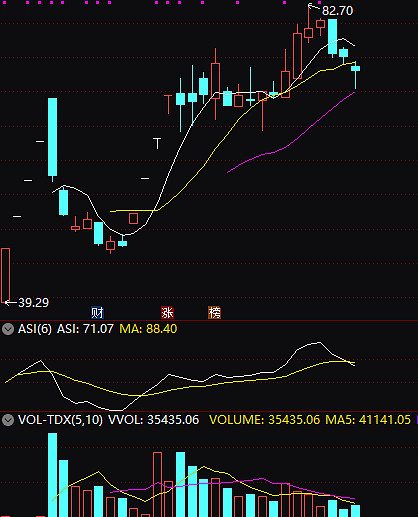Click the VVOL: 35435.06 value text
The height and width of the screenshot is (517, 418).
153,420
